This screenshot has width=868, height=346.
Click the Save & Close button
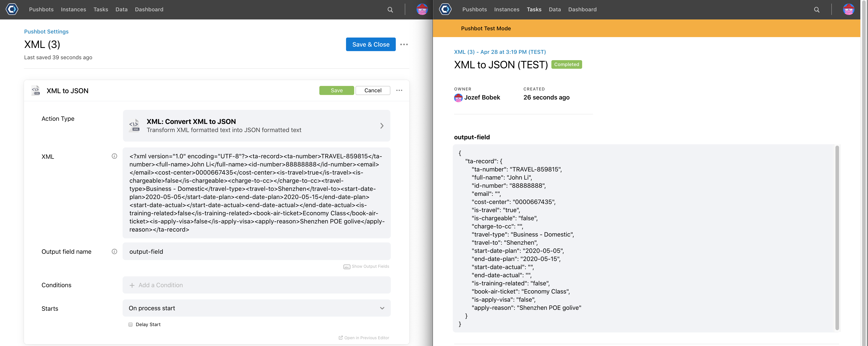(x=371, y=44)
